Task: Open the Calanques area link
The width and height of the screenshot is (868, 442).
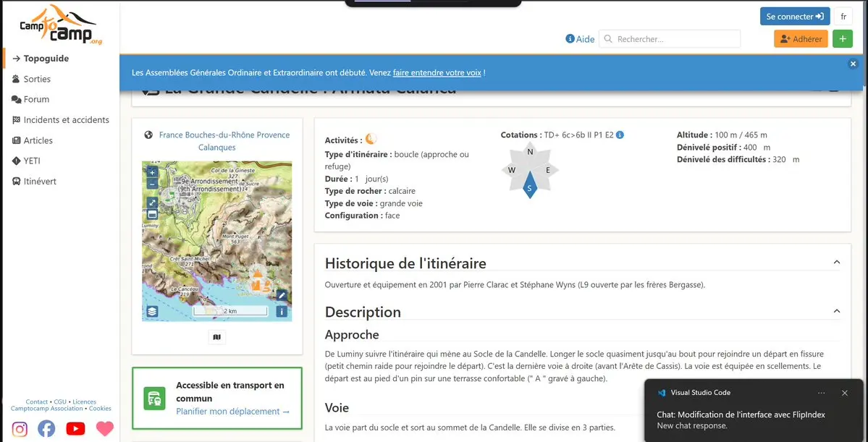Action: [x=217, y=148]
